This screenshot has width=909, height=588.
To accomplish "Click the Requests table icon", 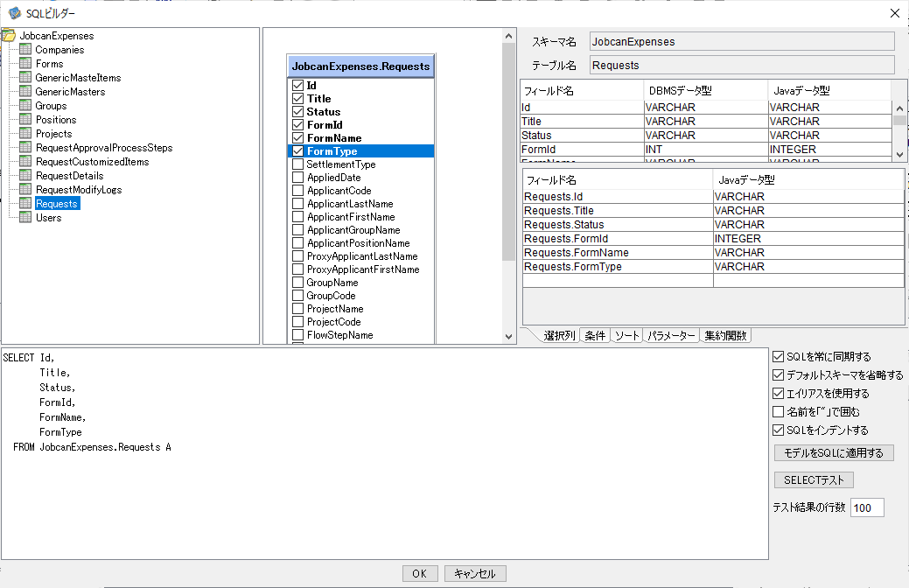I will [25, 203].
